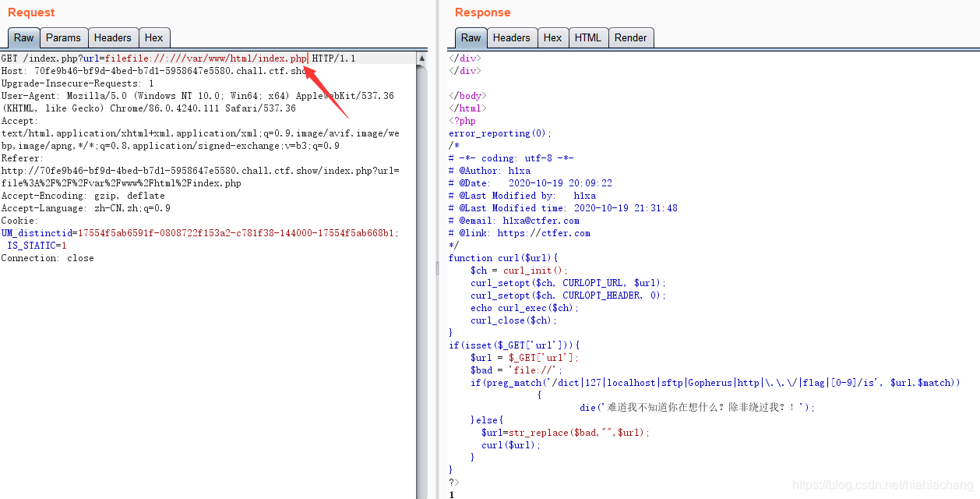Open the Response HTML tab

click(x=588, y=37)
